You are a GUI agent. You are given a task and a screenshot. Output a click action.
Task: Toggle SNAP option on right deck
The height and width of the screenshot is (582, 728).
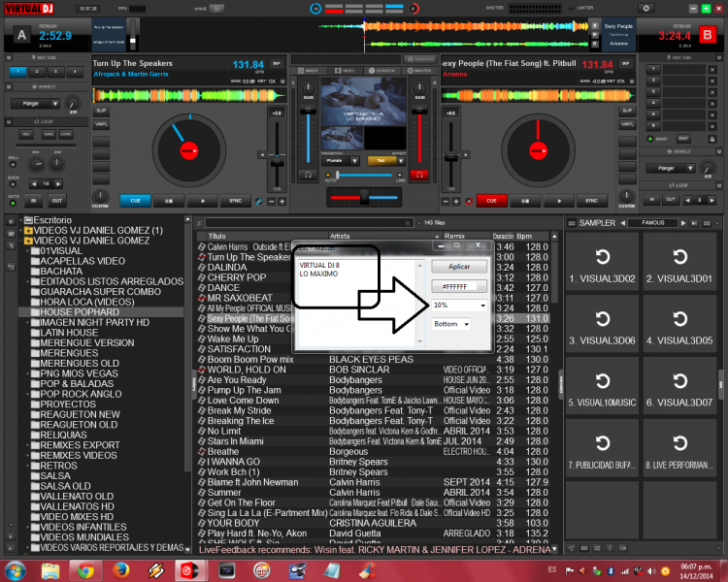coord(650,139)
